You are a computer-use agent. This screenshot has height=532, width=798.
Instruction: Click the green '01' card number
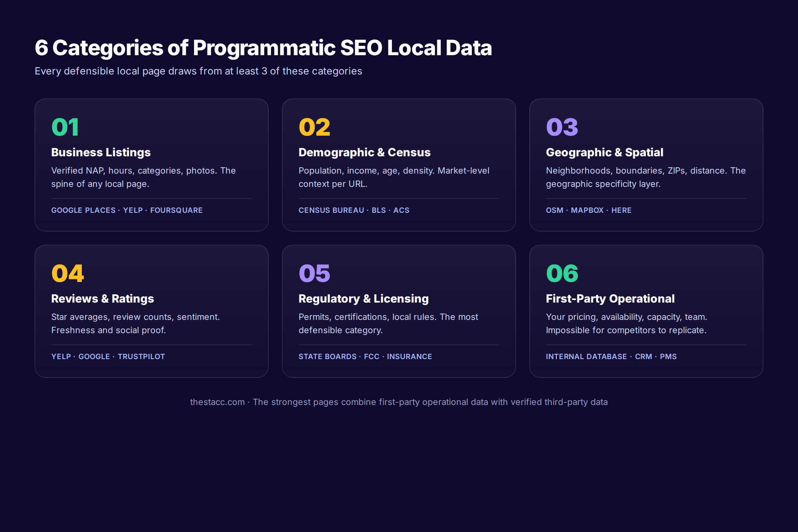click(x=65, y=127)
